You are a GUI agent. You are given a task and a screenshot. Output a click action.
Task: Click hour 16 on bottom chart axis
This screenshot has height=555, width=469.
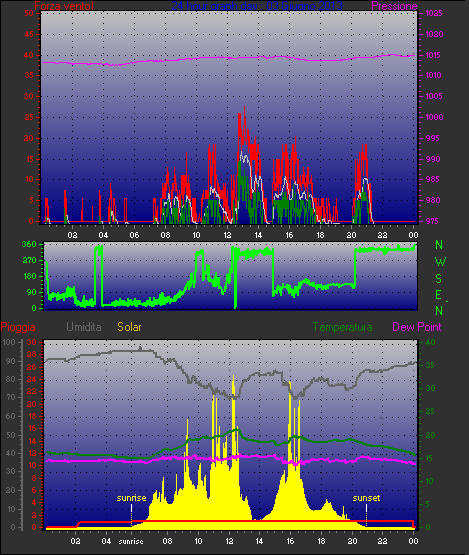tap(290, 541)
